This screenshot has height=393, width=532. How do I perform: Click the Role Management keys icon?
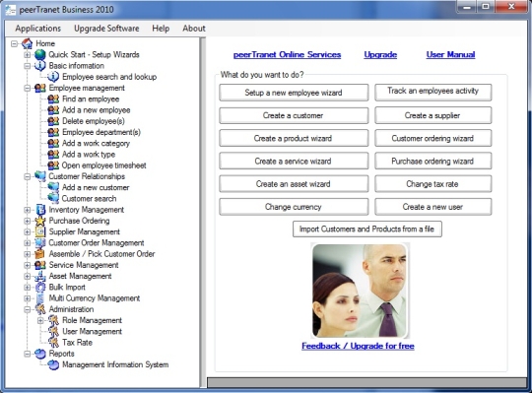tap(53, 320)
